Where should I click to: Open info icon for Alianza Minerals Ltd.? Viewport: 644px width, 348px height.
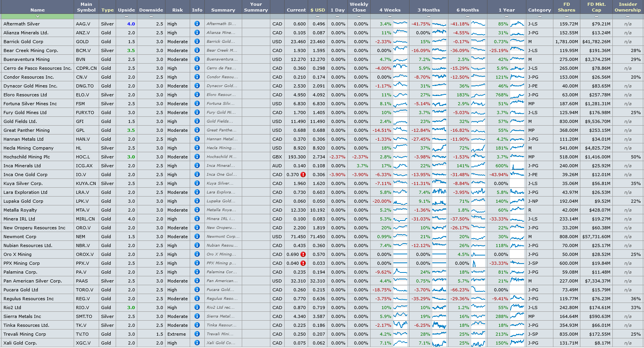point(197,32)
